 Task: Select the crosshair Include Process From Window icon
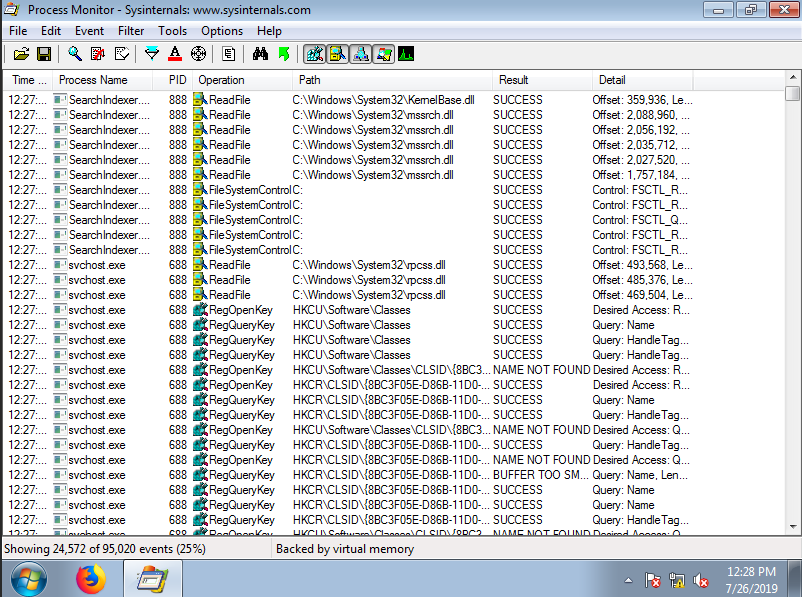(198, 54)
